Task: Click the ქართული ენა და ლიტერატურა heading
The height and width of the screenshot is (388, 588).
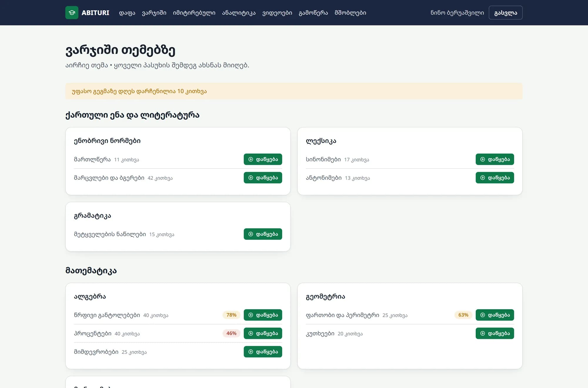Action: point(132,115)
